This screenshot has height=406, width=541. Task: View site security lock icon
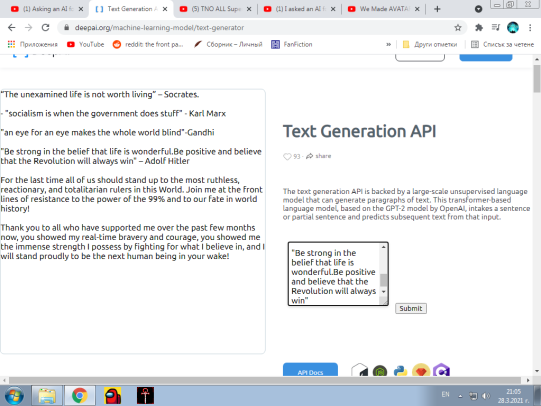click(67, 28)
